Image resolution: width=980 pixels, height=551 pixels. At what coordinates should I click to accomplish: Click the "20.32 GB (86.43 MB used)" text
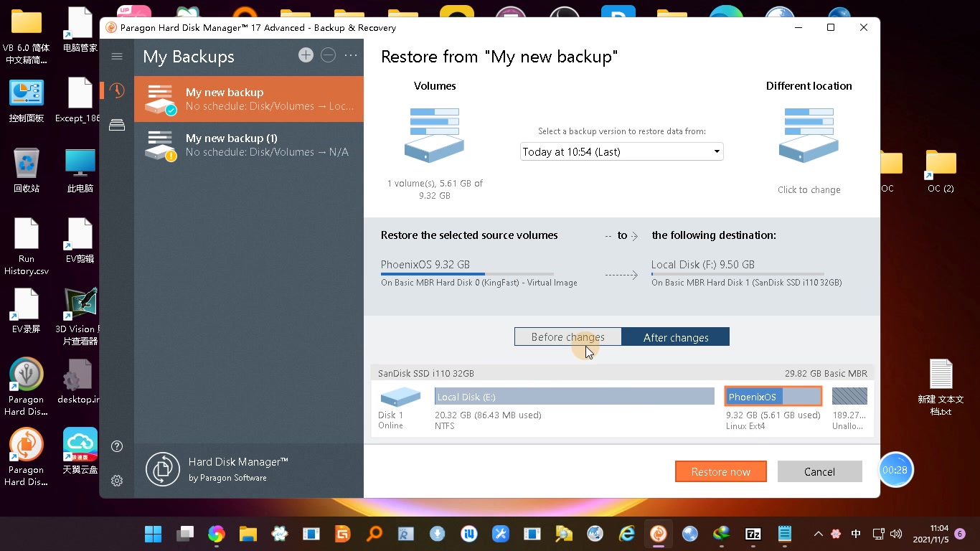488,415
